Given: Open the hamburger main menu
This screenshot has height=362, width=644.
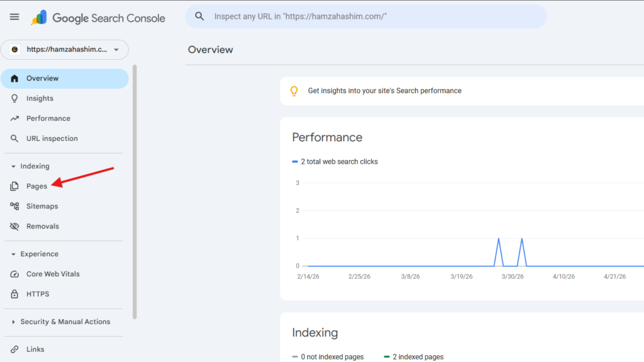Looking at the screenshot, I should 14,17.
